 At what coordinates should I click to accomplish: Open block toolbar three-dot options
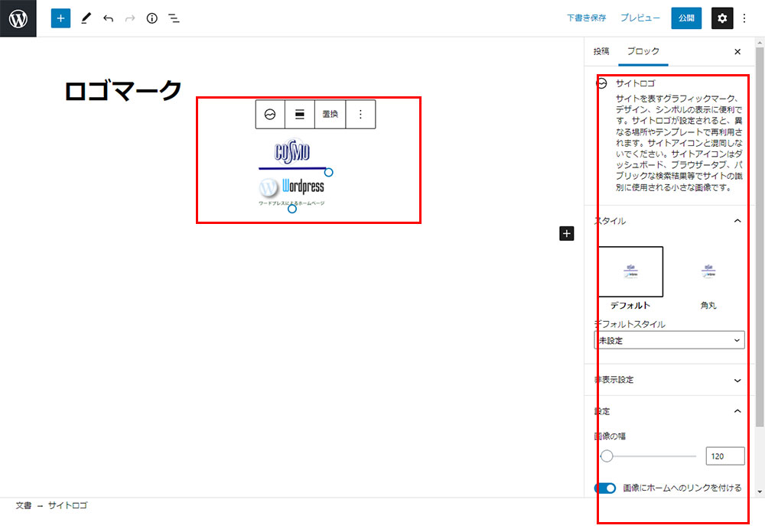(x=361, y=114)
